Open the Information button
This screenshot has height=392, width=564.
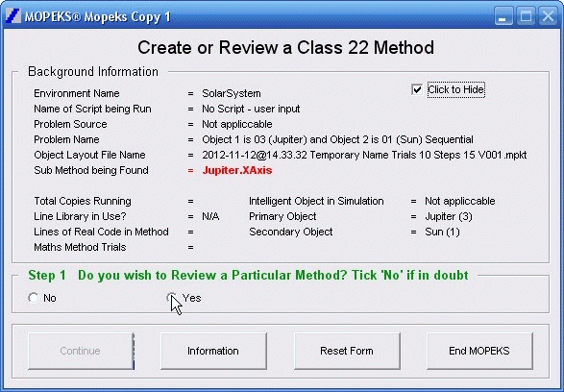(213, 351)
